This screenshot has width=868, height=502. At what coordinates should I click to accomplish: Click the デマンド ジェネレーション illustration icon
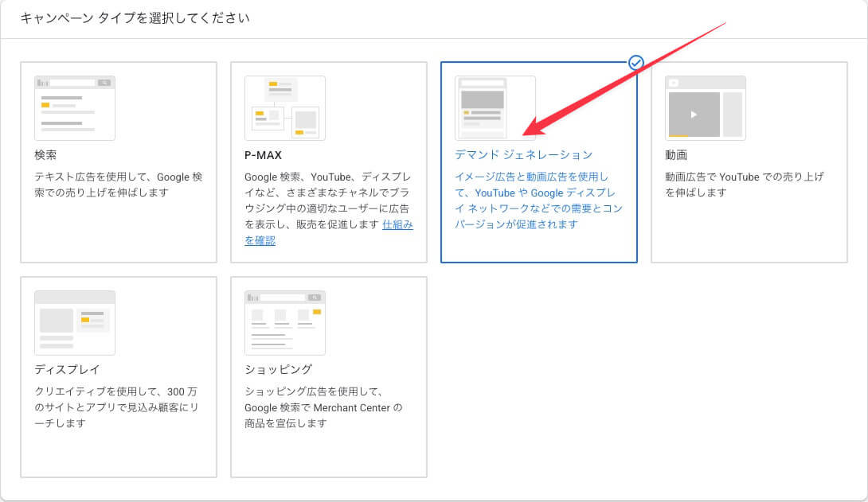click(x=495, y=108)
